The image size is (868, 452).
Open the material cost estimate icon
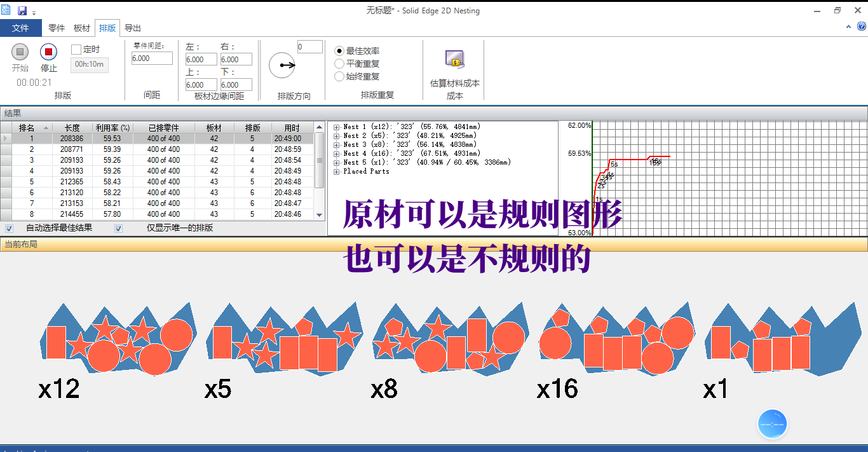point(454,59)
